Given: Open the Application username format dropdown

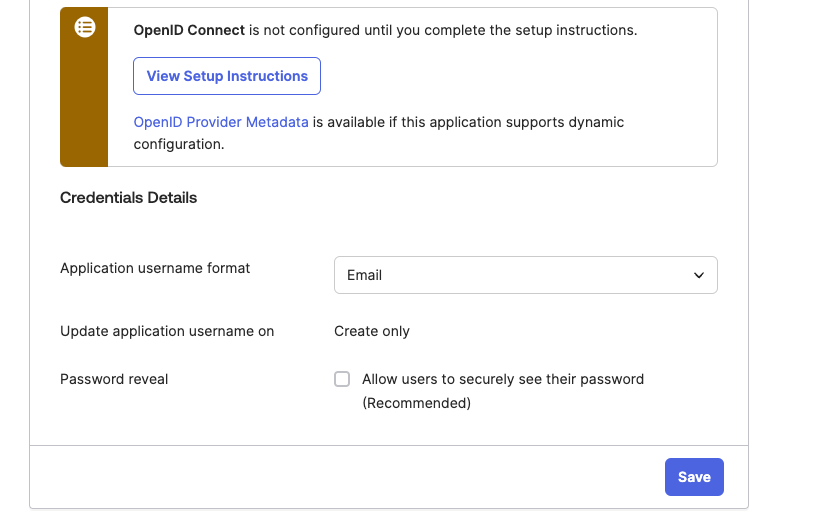Looking at the screenshot, I should (525, 275).
